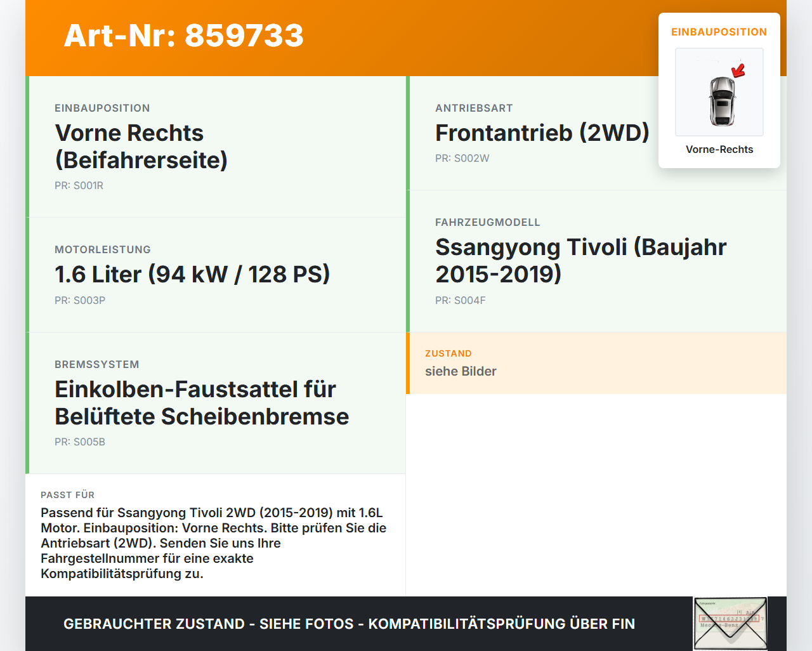Click the BREMSSYSTEM label

click(97, 364)
